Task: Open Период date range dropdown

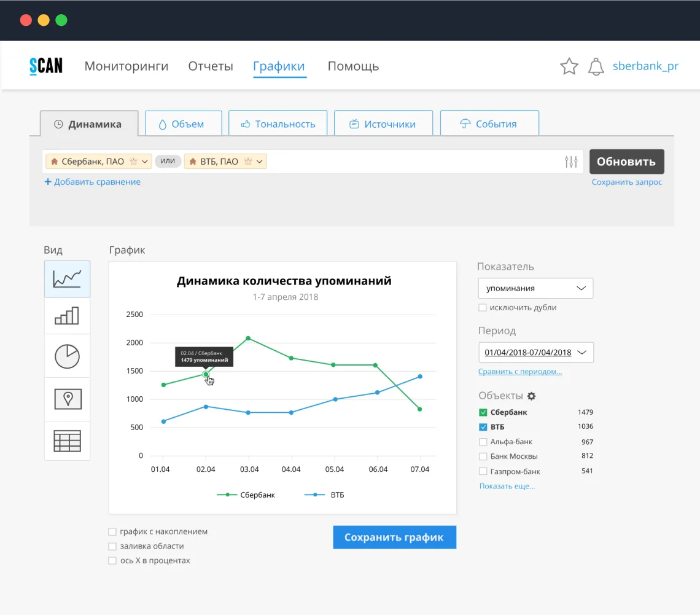Action: click(535, 353)
